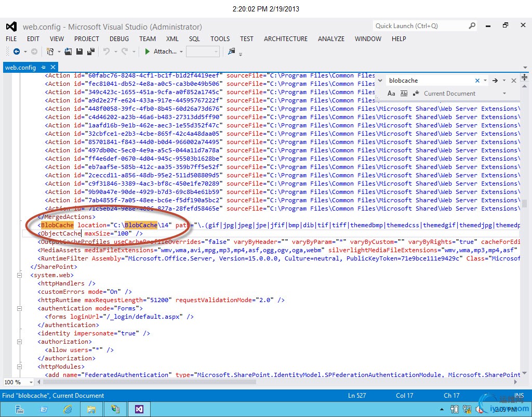Screen dimensions: 532x417
Task: Open File Explorer from the taskbar
Action: (91, 409)
